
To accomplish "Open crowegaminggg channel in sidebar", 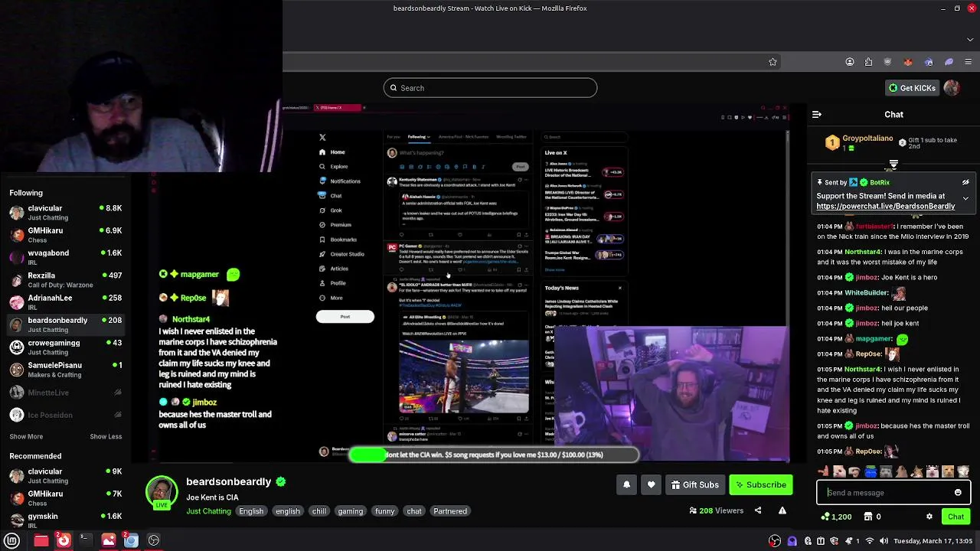I will (65, 347).
